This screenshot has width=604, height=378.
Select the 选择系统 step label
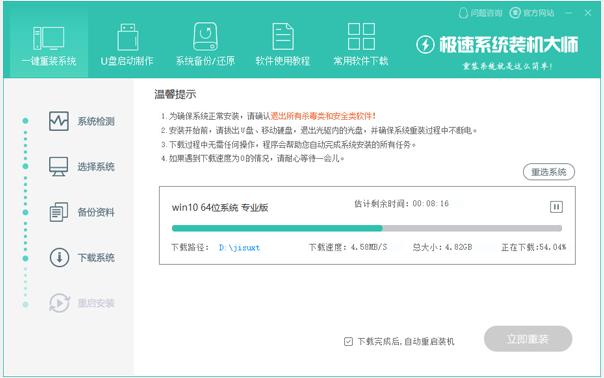96,167
